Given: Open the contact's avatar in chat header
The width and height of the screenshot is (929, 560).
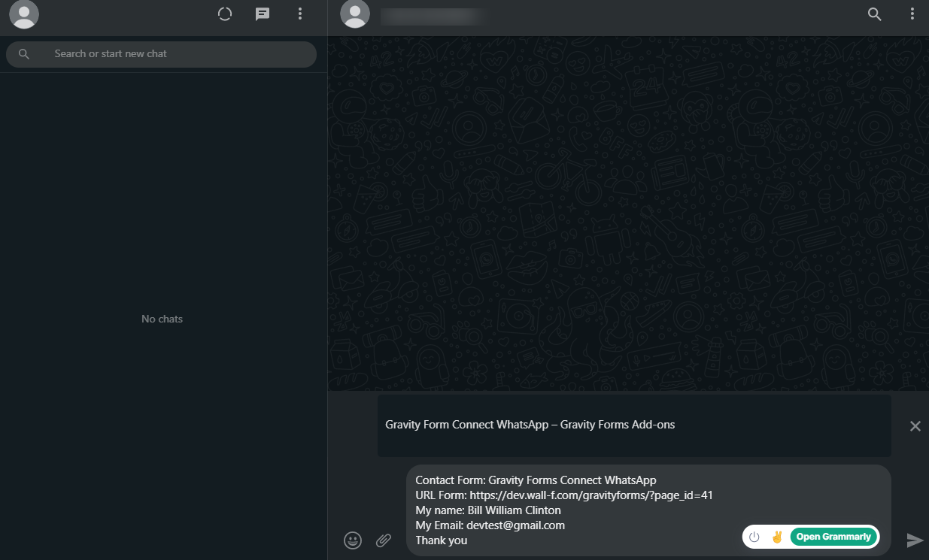Looking at the screenshot, I should [355, 14].
